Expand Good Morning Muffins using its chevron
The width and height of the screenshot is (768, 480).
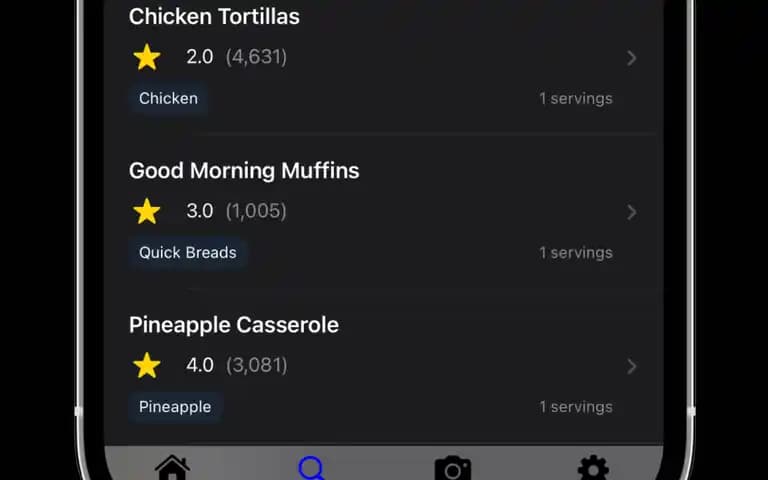coord(632,212)
